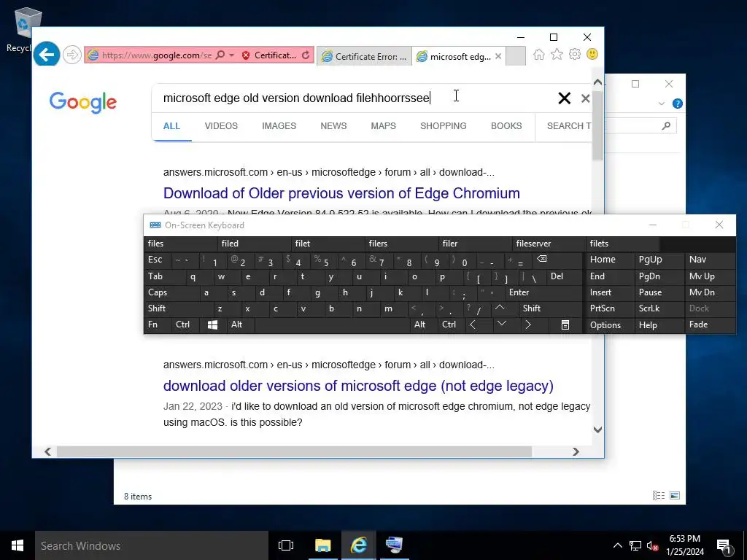Open the Certificate Error browser tab
The width and height of the screenshot is (747, 560).
pyautogui.click(x=364, y=56)
